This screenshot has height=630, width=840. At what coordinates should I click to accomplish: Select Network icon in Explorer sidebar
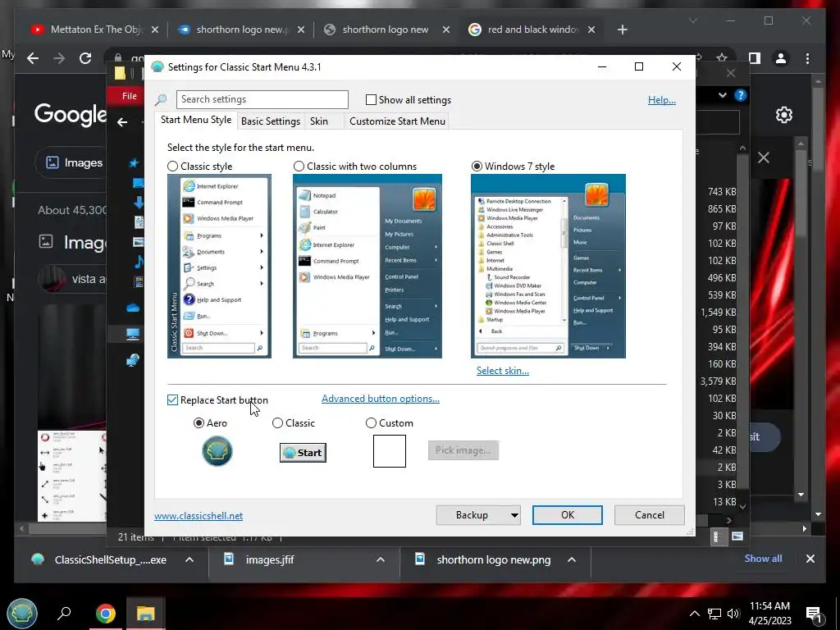click(133, 360)
